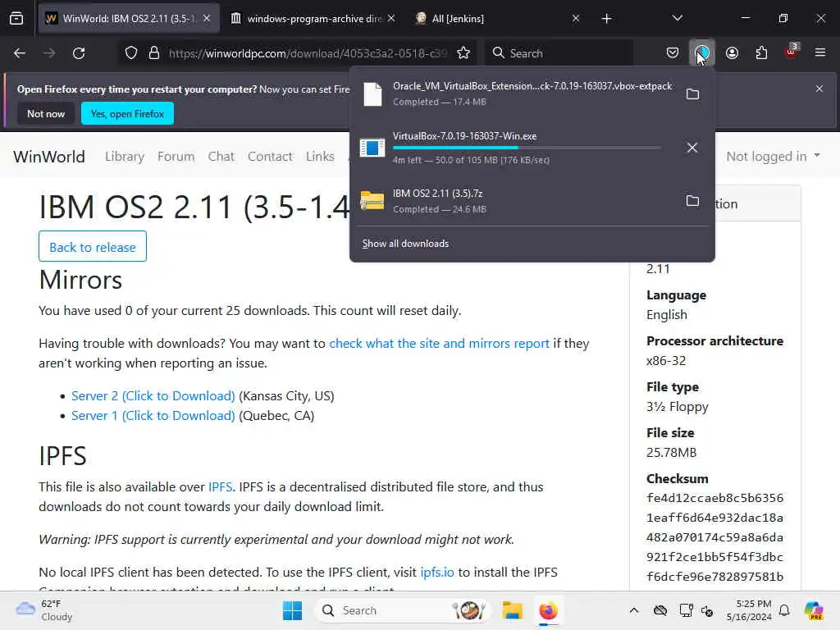Screen dimensions: 840x630
Task: Click Yes, open Firefox button
Action: (x=127, y=113)
